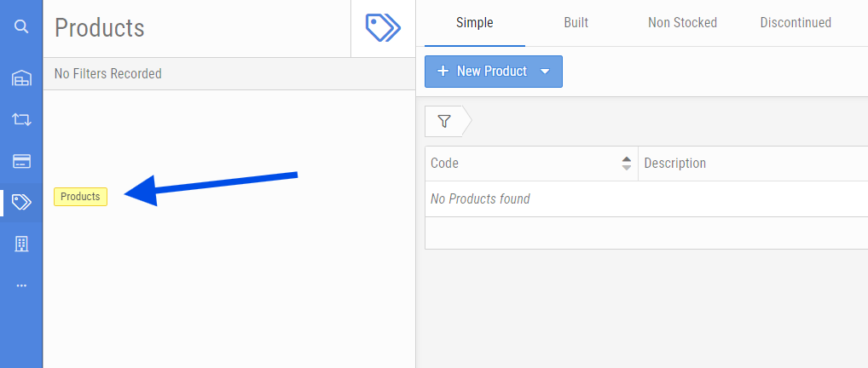Click the New Product button
This screenshot has height=368, width=868.
pyautogui.click(x=483, y=72)
